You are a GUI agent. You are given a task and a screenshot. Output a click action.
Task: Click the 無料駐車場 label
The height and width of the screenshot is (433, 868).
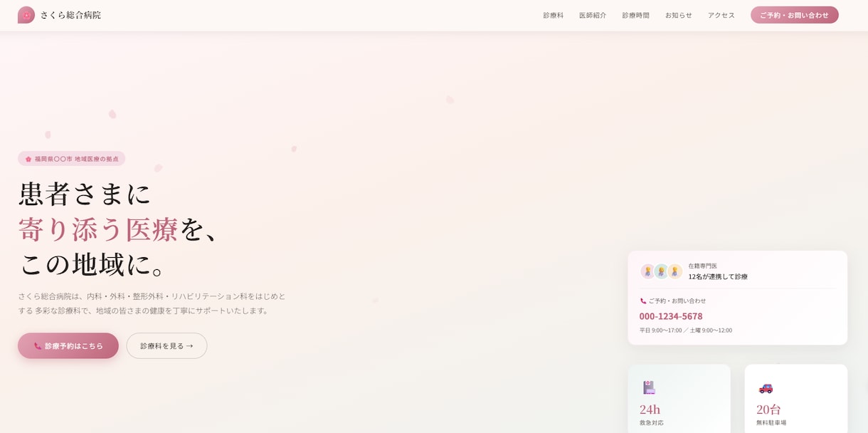[x=771, y=423]
